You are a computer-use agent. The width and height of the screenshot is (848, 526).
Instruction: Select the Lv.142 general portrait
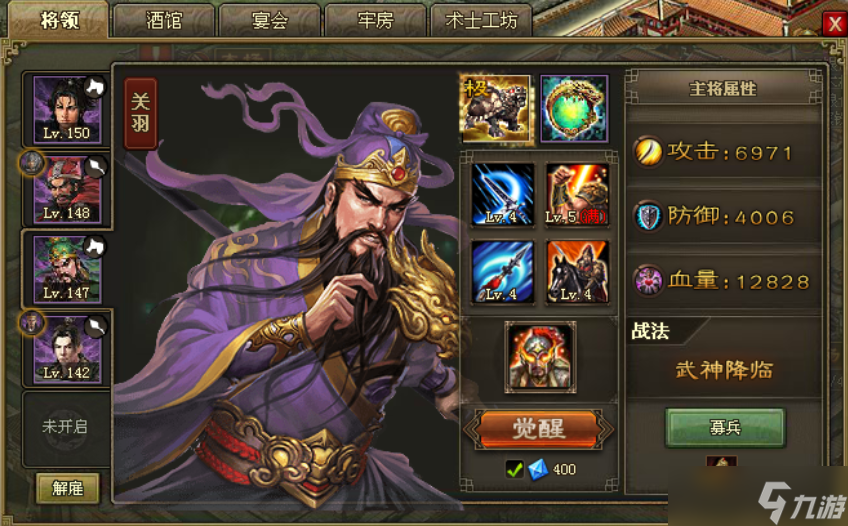[67, 349]
